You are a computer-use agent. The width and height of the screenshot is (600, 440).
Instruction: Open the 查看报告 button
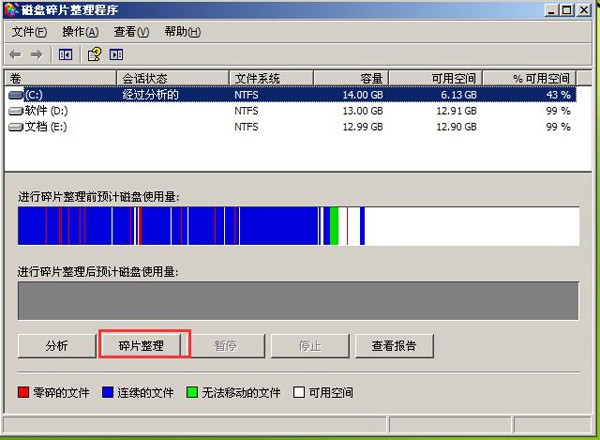[x=394, y=346]
